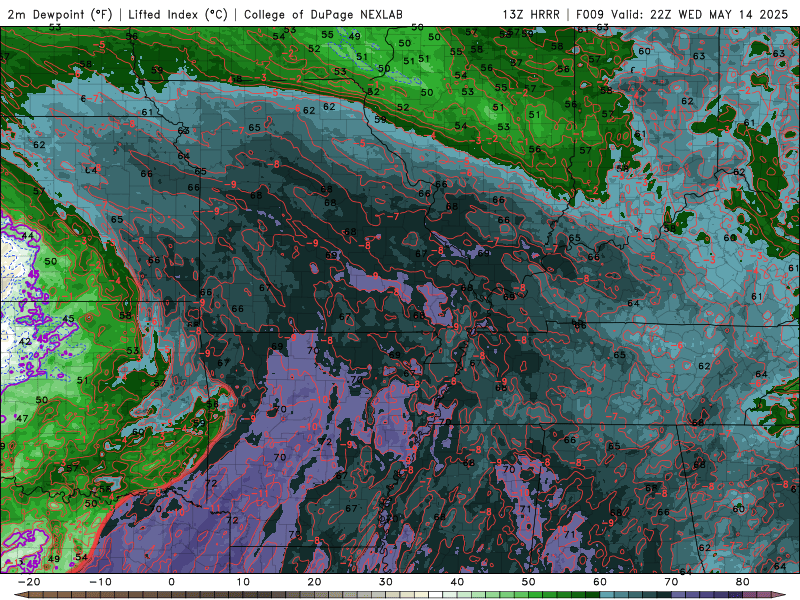
Task: Click the 40 label on the color scale
Action: (457, 582)
